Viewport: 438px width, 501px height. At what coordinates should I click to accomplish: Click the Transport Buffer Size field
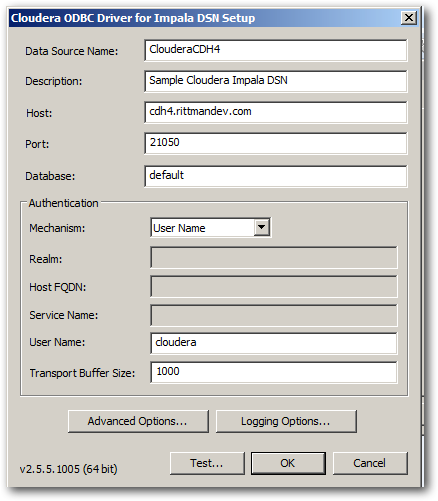point(274,372)
